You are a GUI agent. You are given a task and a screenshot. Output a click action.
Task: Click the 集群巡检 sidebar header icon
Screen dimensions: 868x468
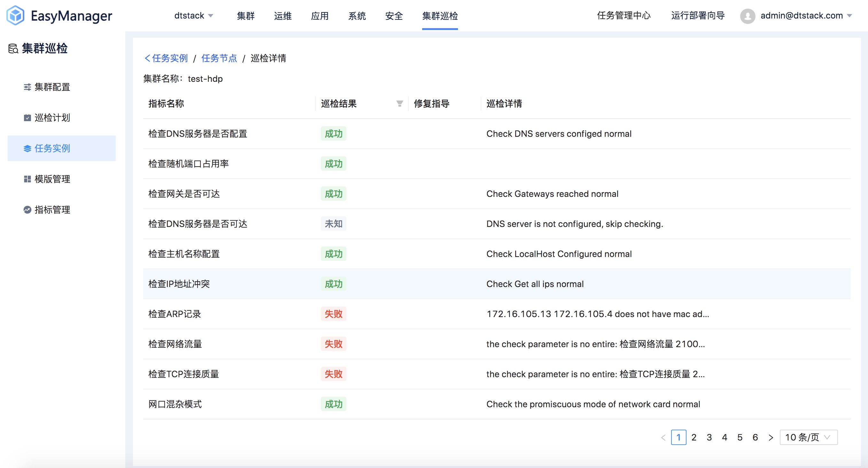[x=13, y=49]
